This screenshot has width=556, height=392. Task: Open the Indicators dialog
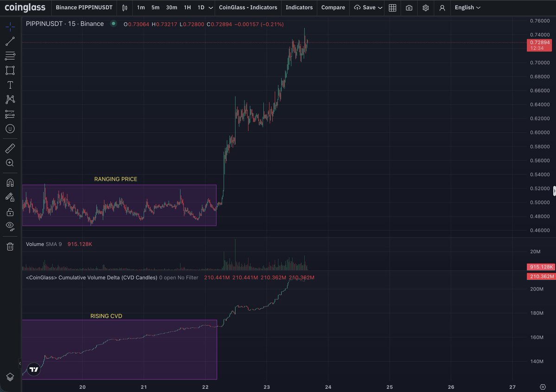(299, 7)
